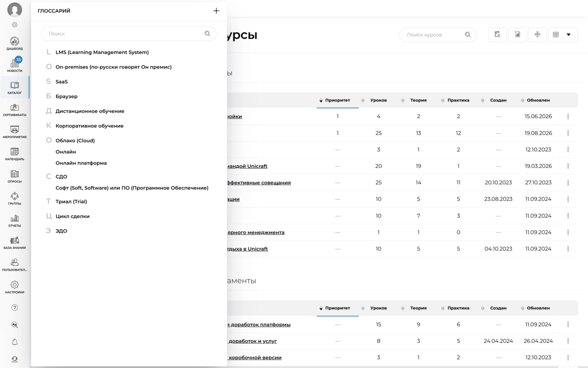Click the second toolbar icon beside course search
The width and height of the screenshot is (588, 368).
tap(517, 34)
